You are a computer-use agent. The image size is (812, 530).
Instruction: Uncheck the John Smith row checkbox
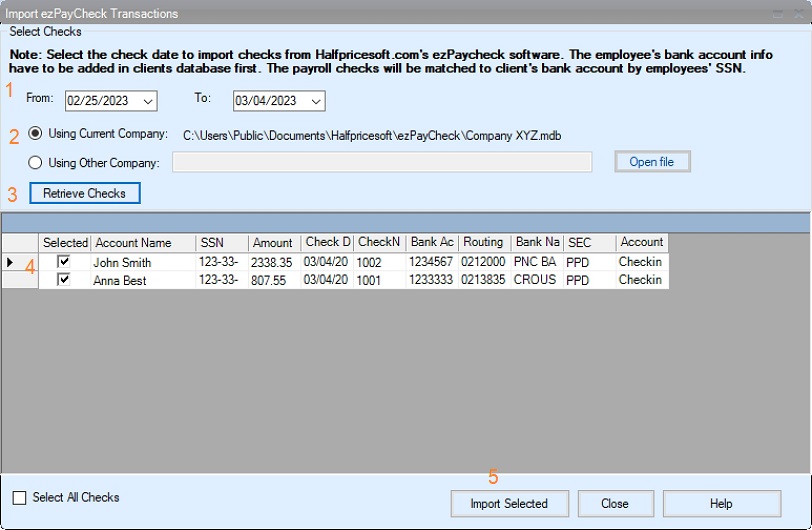click(64, 262)
